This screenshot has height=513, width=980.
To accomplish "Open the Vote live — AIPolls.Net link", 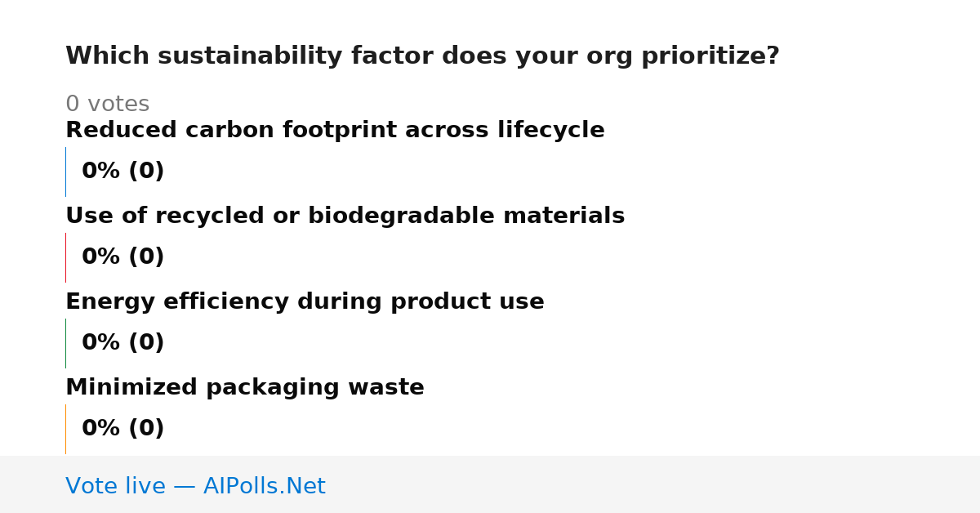I will coord(195,486).
